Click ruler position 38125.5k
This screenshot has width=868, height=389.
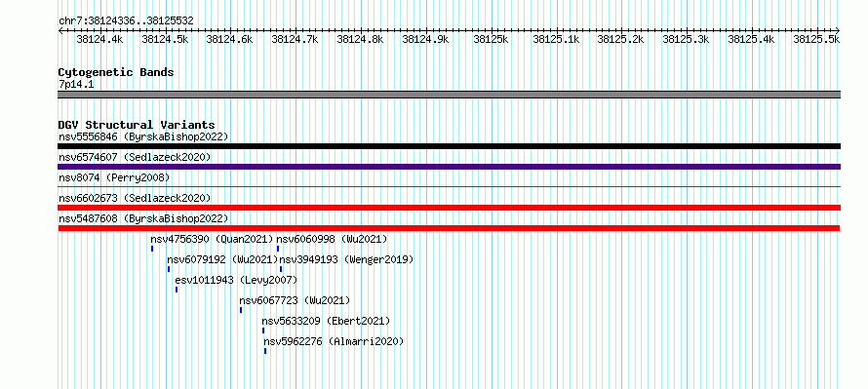pyautogui.click(x=817, y=39)
